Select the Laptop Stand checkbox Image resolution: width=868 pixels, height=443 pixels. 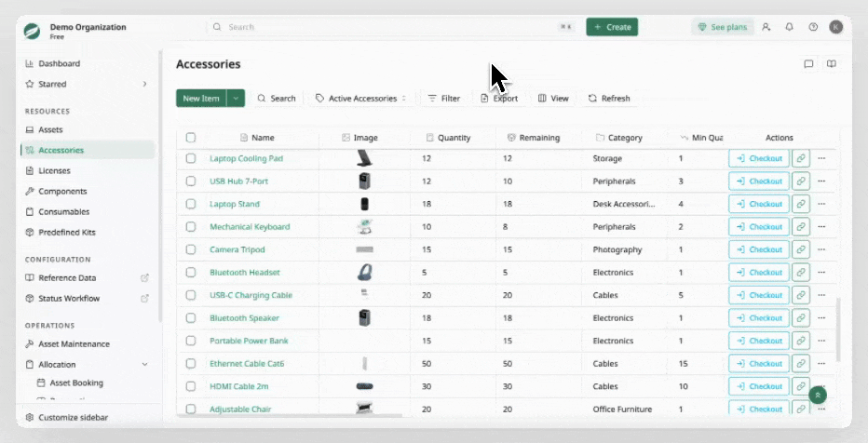191,204
